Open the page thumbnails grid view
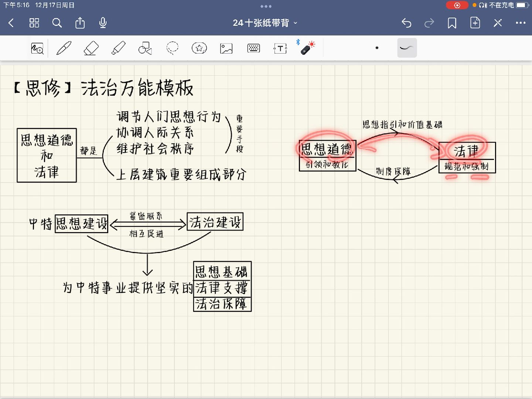The height and width of the screenshot is (399, 532). tap(34, 23)
